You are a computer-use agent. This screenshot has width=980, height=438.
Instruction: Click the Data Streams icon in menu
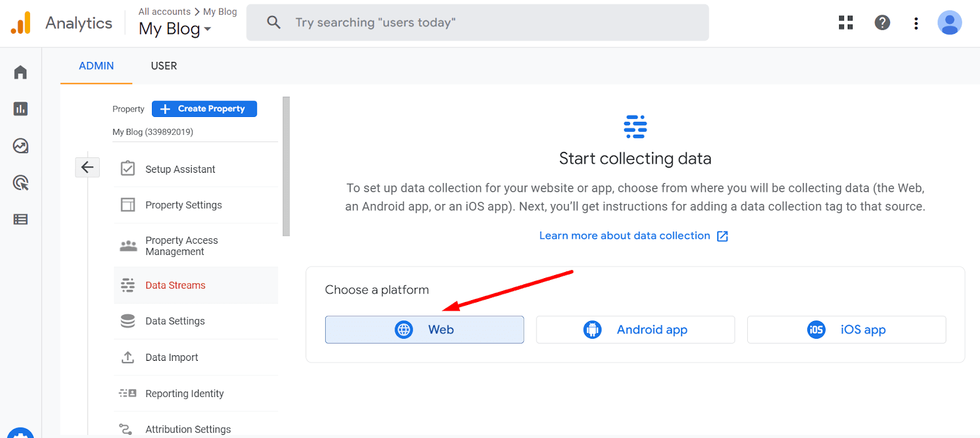[x=127, y=285]
